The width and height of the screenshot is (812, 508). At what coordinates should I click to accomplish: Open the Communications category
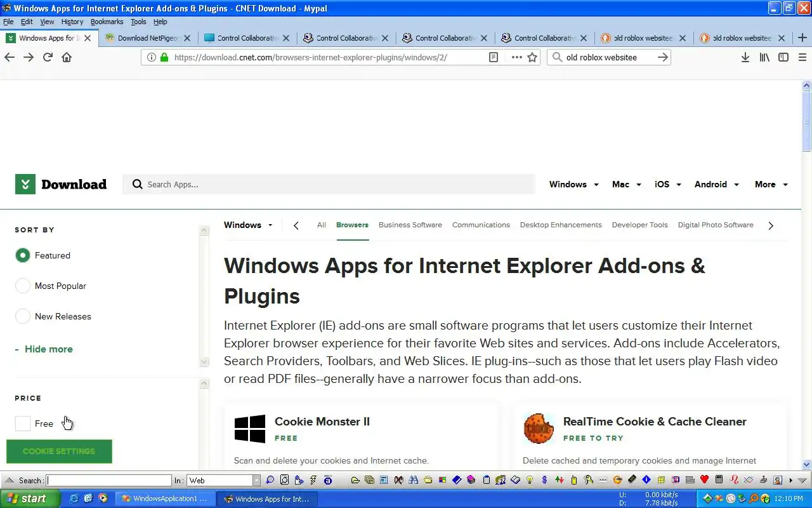point(481,225)
